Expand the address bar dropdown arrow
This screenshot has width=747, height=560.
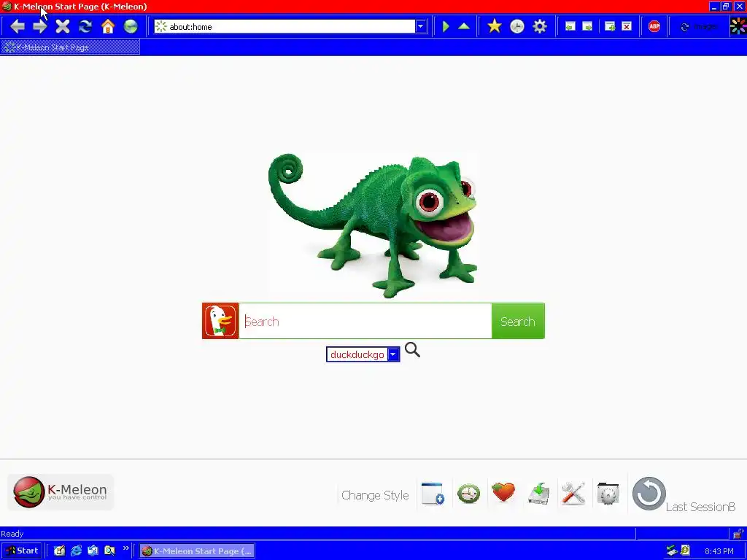pos(421,27)
